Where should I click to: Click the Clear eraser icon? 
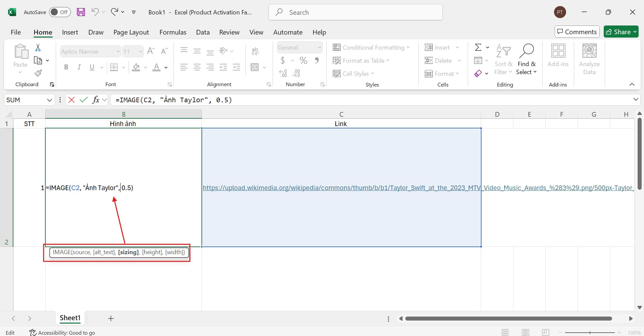point(478,73)
